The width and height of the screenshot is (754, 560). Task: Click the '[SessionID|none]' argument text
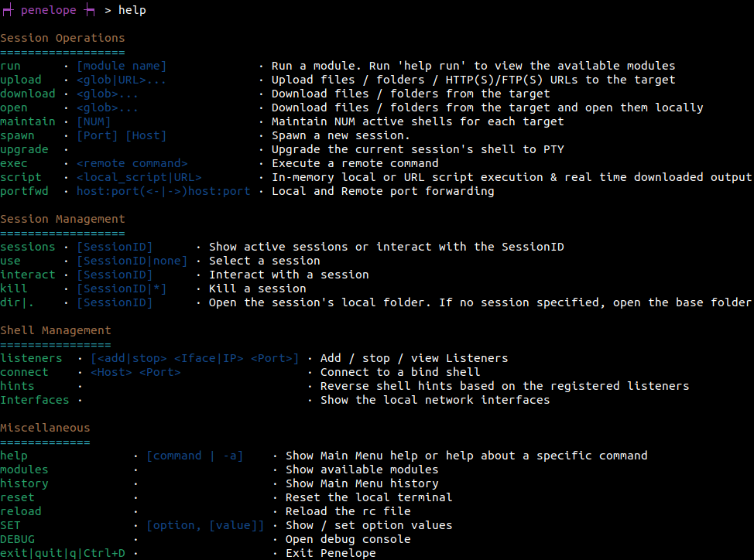click(132, 261)
